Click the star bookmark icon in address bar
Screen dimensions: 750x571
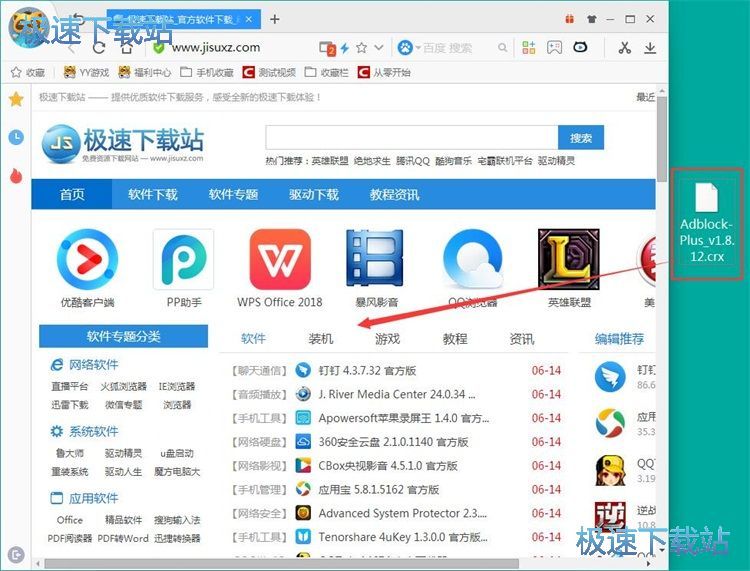point(362,47)
